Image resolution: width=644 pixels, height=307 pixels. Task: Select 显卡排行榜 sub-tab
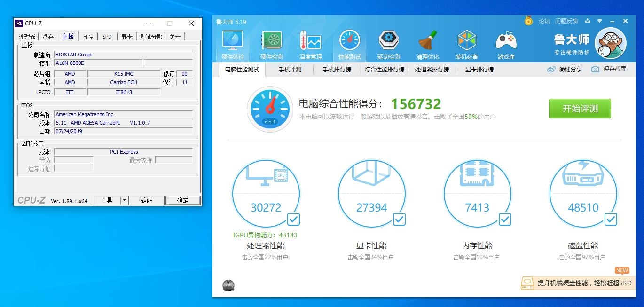coord(479,70)
